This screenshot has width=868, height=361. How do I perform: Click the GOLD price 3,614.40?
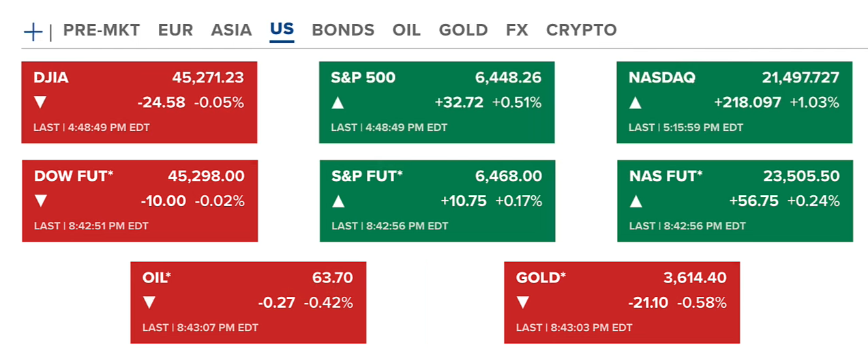tap(695, 278)
